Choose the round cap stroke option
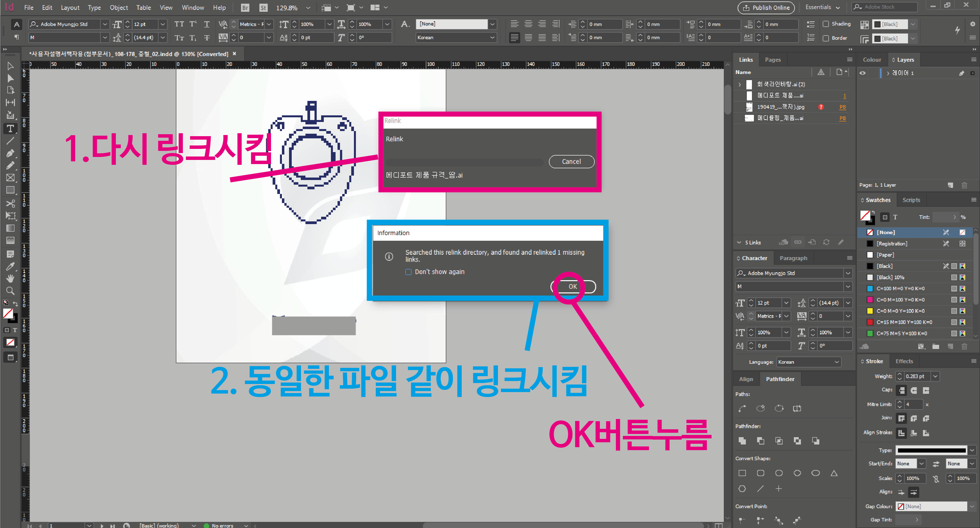 pos(914,390)
